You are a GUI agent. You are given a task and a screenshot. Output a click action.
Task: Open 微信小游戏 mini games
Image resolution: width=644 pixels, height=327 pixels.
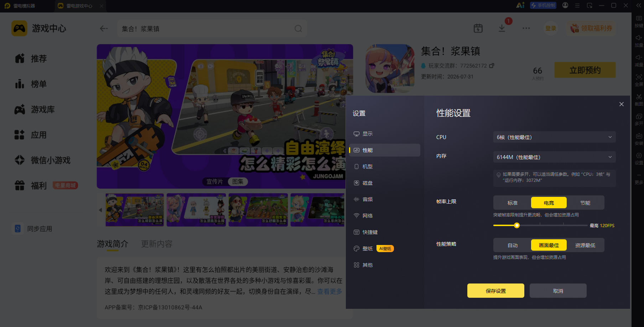(x=42, y=160)
